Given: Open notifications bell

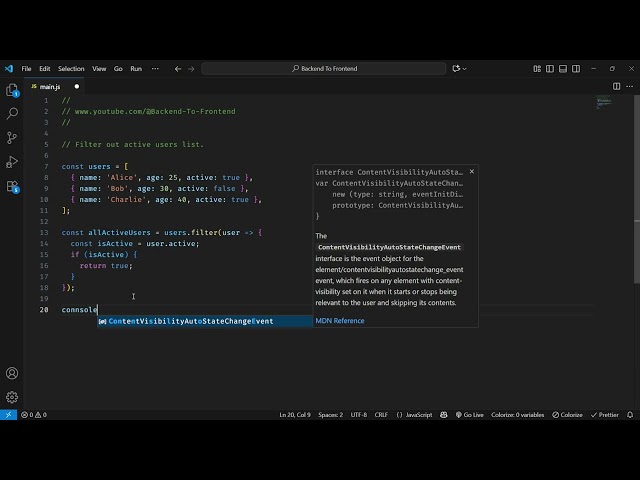Looking at the screenshot, I should [x=630, y=415].
